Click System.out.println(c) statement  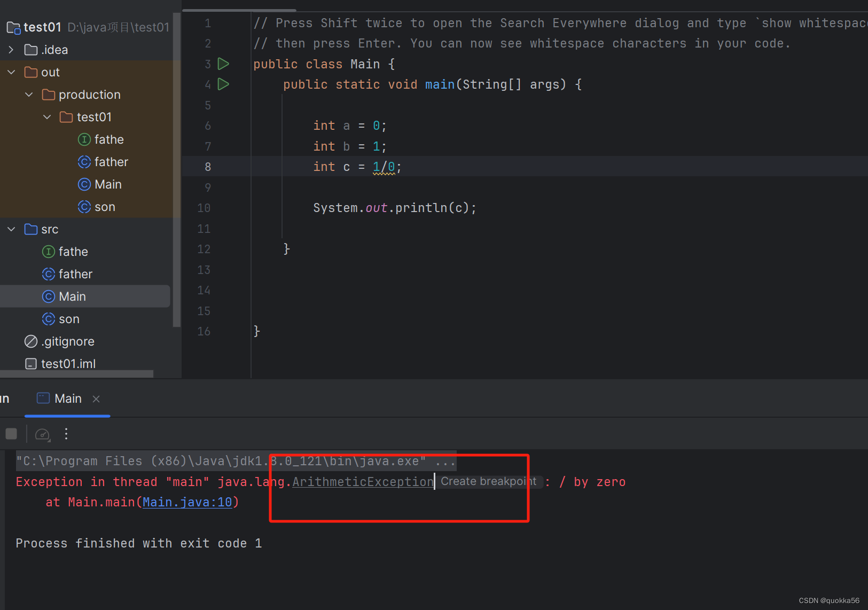(394, 208)
